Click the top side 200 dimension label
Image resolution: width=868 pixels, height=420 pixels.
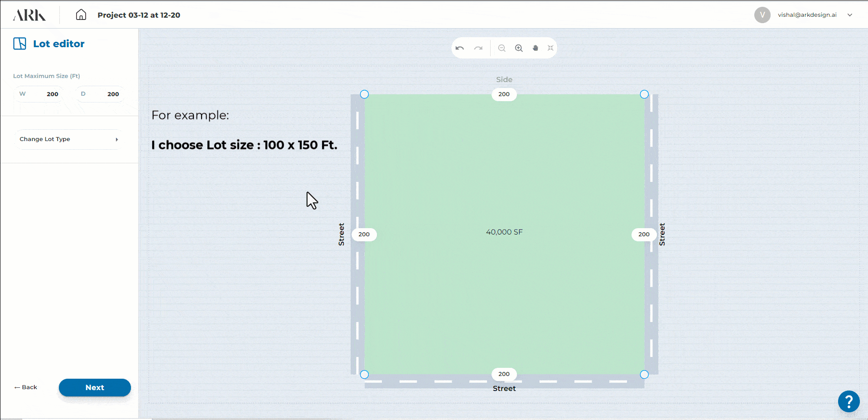pos(504,94)
